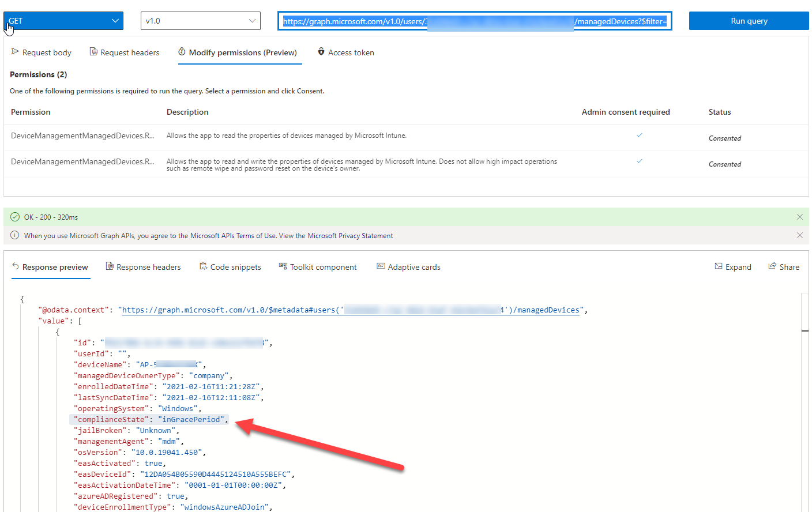Dismiss the Terms of Use notice banner
This screenshot has height=512, width=812.
[x=799, y=235]
